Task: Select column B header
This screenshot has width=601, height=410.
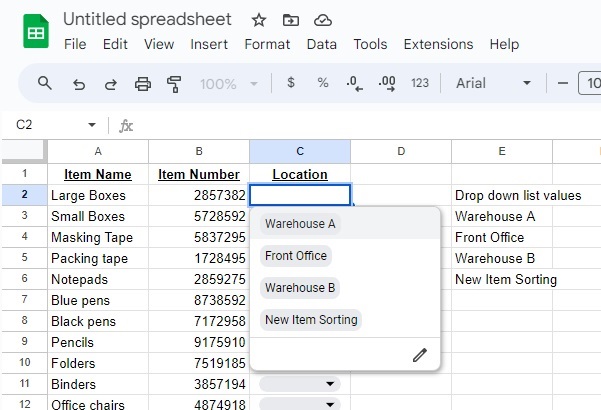Action: [x=199, y=151]
